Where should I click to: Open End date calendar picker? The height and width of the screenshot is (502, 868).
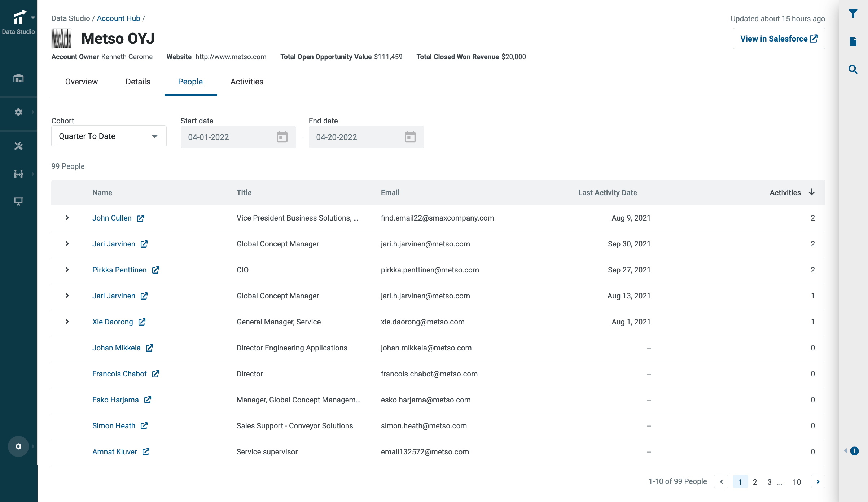(x=410, y=137)
